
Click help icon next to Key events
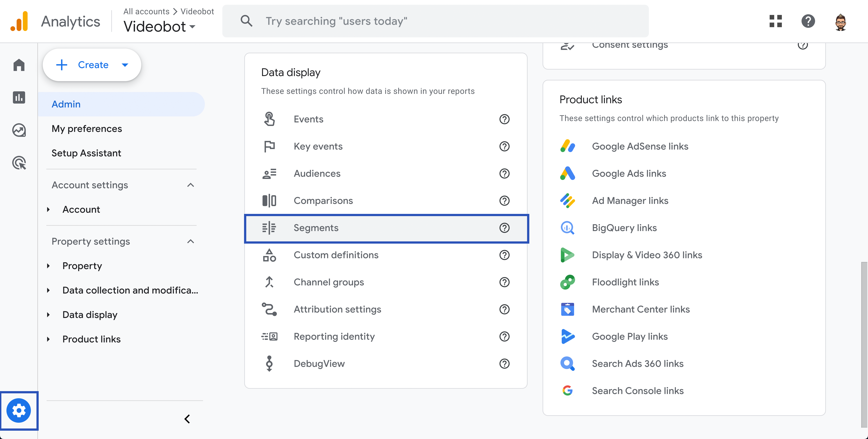click(504, 146)
